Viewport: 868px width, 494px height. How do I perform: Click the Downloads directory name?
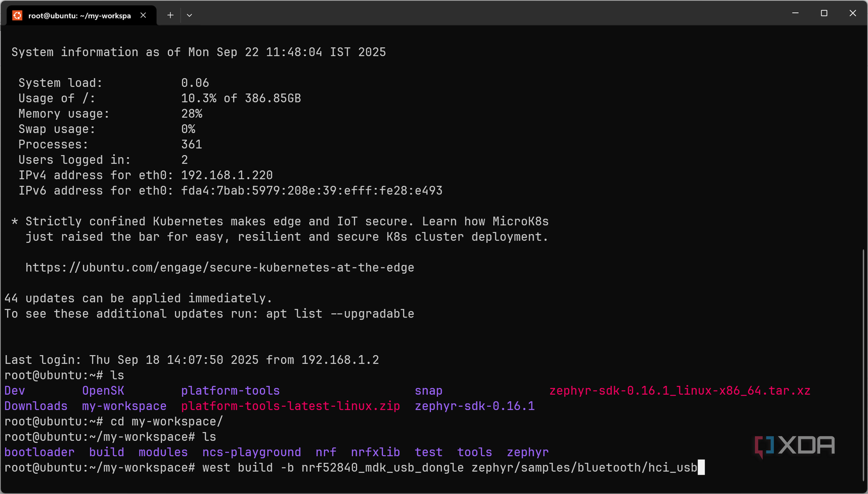coord(36,406)
